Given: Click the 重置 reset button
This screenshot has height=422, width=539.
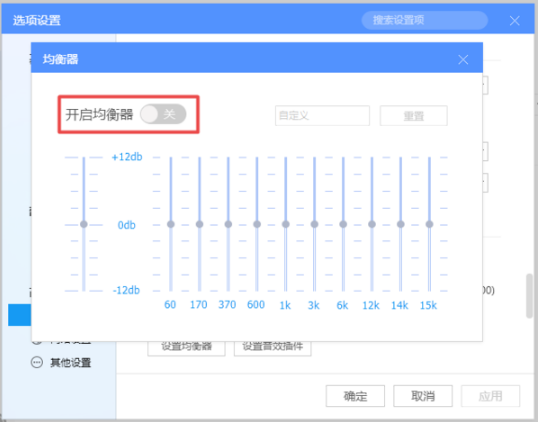Looking at the screenshot, I should click(x=414, y=115).
